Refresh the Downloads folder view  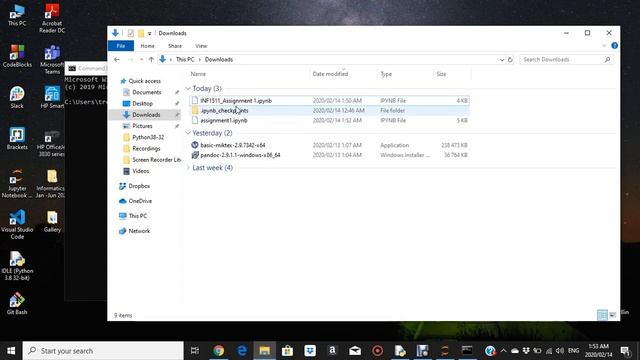point(510,60)
